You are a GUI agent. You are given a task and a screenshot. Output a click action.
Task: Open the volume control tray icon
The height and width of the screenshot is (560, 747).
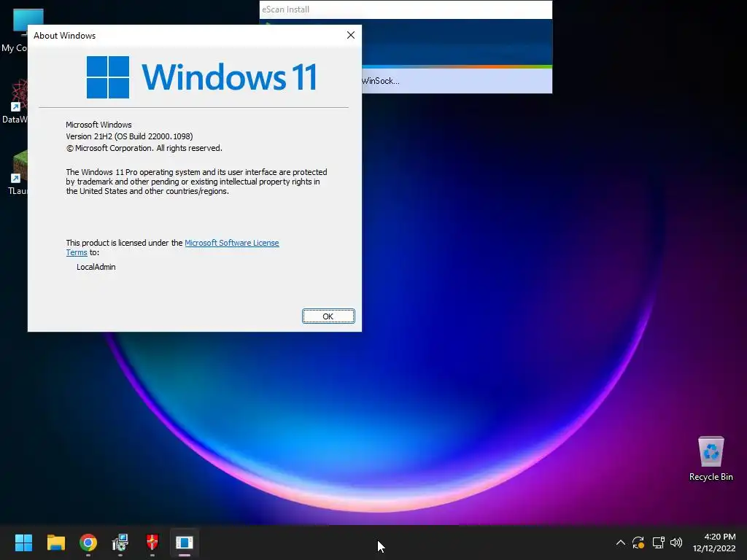tap(676, 542)
